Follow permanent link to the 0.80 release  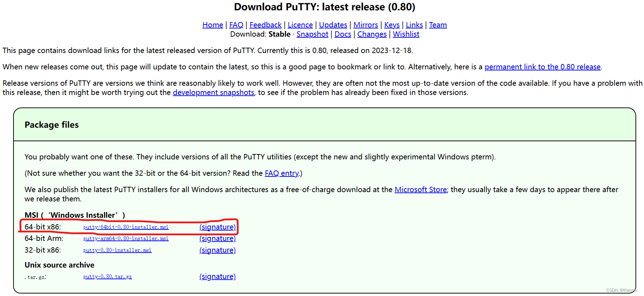tap(543, 67)
